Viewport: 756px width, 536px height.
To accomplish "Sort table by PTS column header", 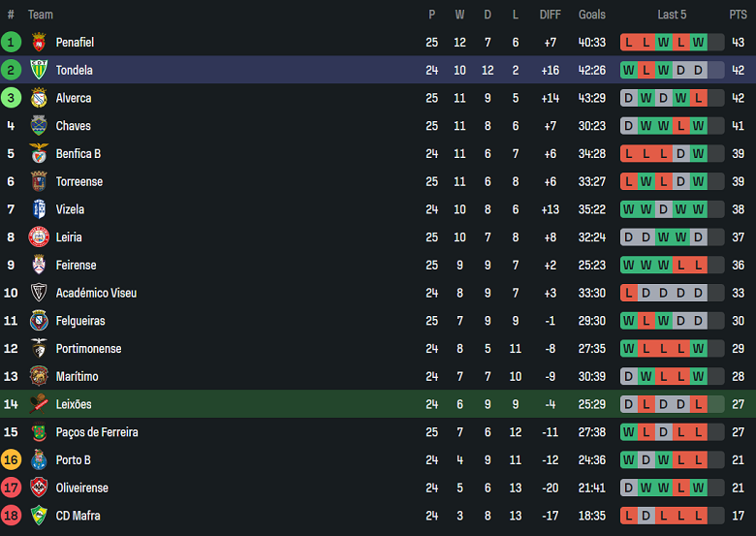I will [x=738, y=15].
